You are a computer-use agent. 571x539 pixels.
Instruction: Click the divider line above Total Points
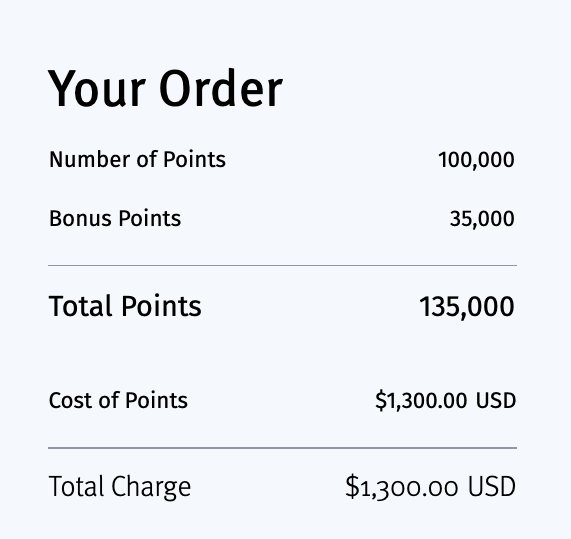click(x=282, y=265)
